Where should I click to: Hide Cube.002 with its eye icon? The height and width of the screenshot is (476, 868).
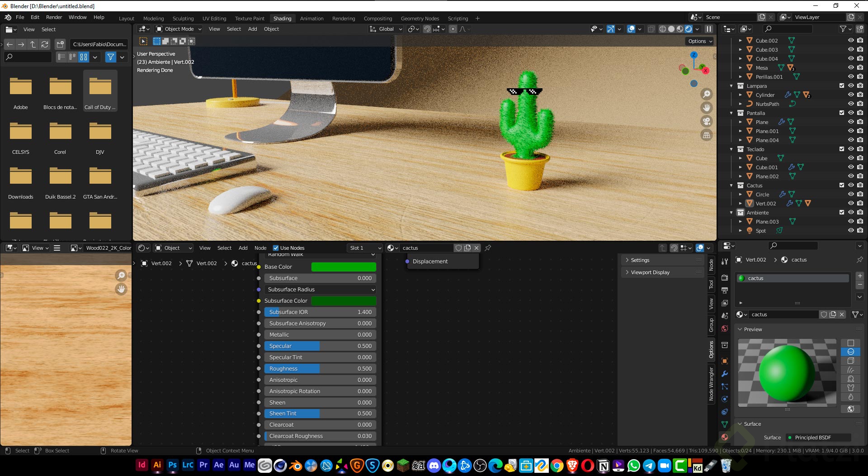[851, 40]
